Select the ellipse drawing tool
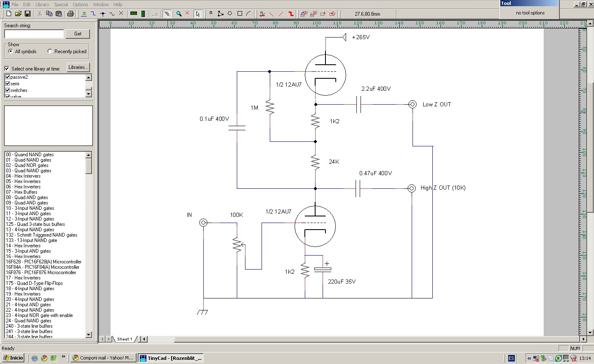 point(230,14)
